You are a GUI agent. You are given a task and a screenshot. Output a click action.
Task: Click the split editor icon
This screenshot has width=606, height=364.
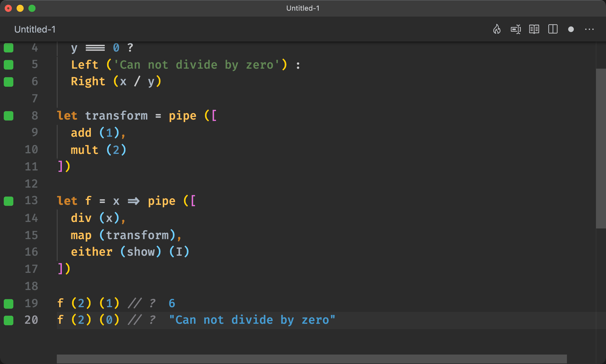(x=553, y=29)
